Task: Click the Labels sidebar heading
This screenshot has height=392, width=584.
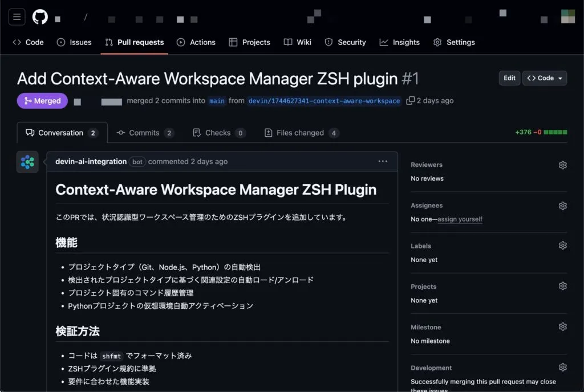Action: 421,246
